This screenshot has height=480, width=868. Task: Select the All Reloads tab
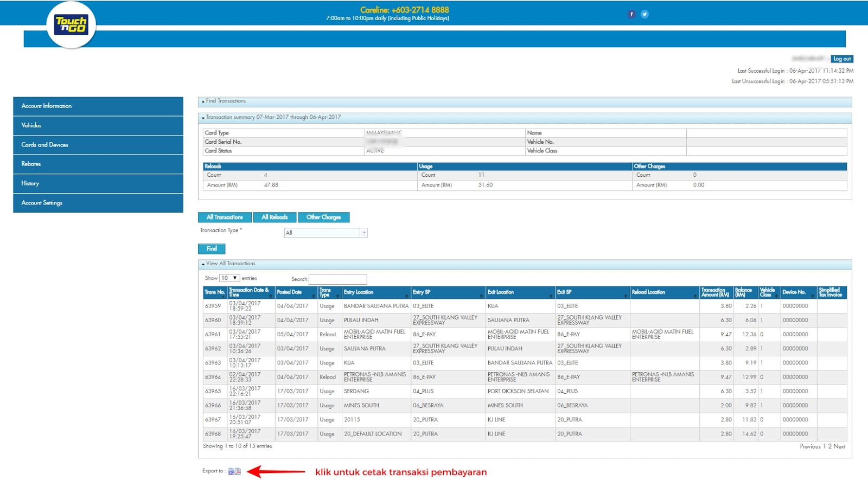click(x=275, y=217)
